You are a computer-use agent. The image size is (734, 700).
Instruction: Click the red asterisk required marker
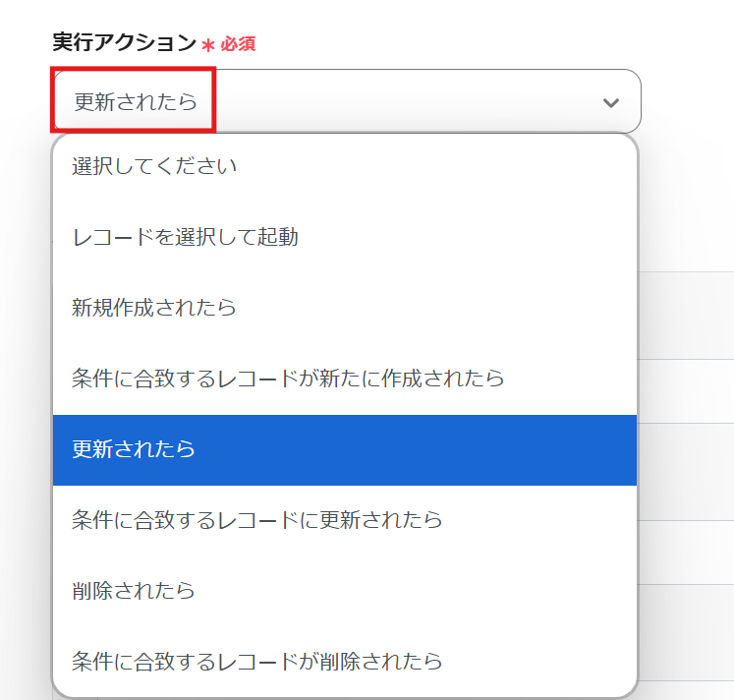207,45
